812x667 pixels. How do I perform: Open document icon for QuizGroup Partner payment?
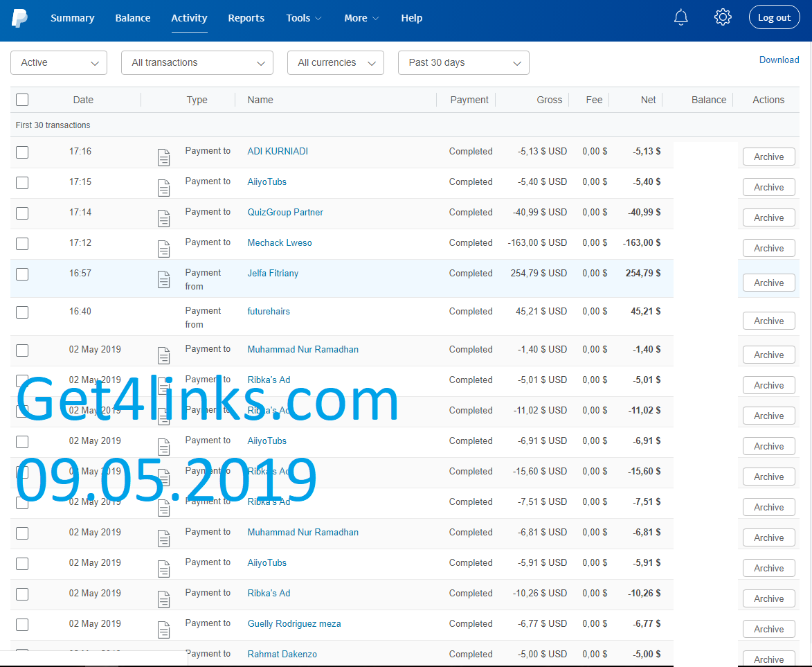click(x=163, y=218)
